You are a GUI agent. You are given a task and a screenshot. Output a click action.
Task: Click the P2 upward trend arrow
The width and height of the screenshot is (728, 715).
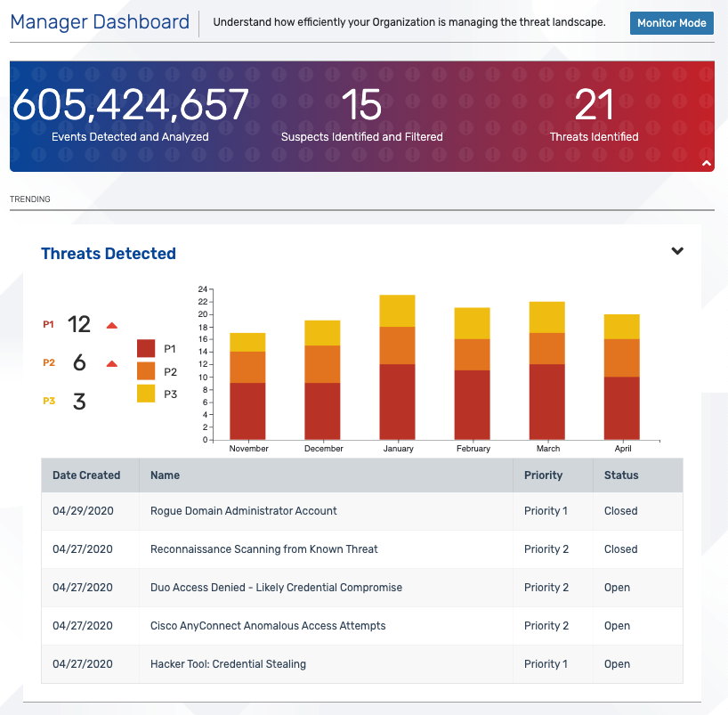tap(112, 363)
